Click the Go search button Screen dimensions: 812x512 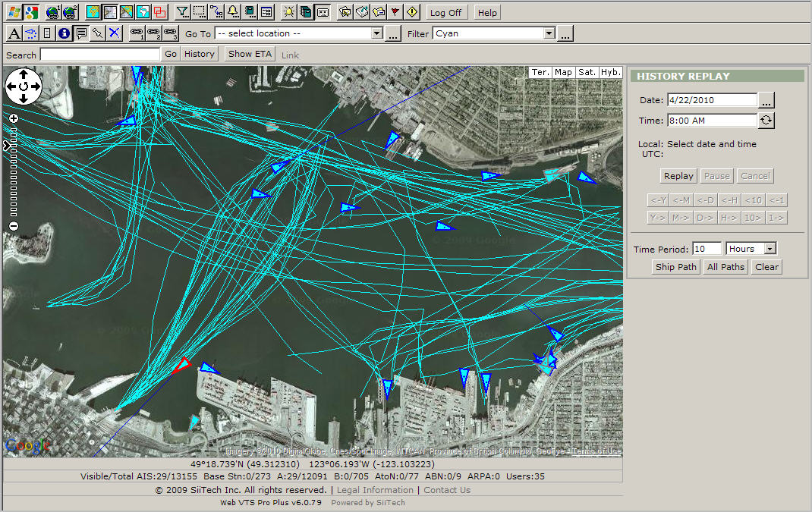coord(171,54)
